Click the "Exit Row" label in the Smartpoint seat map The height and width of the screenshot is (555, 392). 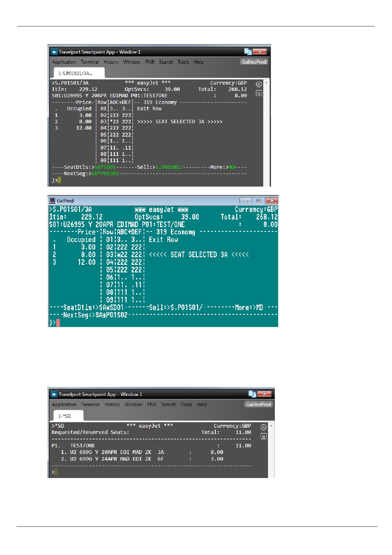[149, 109]
